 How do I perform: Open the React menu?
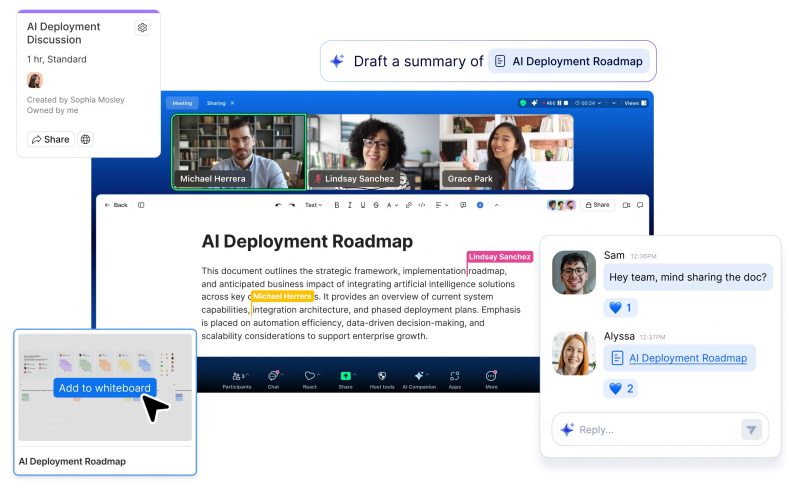pyautogui.click(x=310, y=379)
